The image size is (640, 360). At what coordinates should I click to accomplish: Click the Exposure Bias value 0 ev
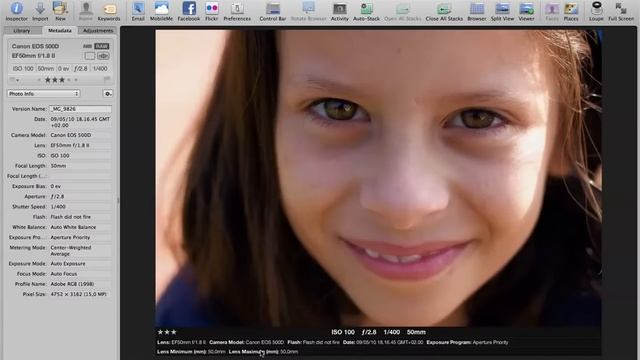click(80, 186)
